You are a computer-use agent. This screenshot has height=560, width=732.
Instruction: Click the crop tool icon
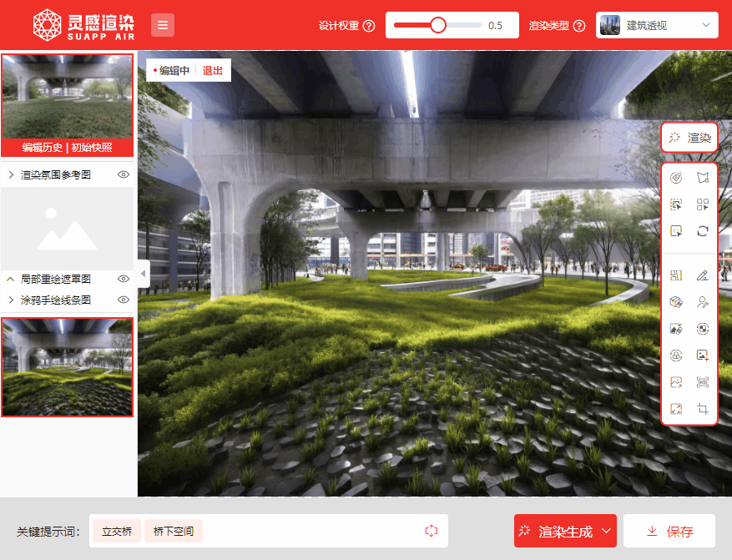703,410
